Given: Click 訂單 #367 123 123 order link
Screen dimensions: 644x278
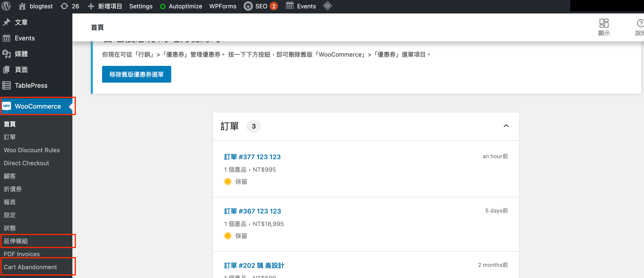Looking at the screenshot, I should [253, 211].
